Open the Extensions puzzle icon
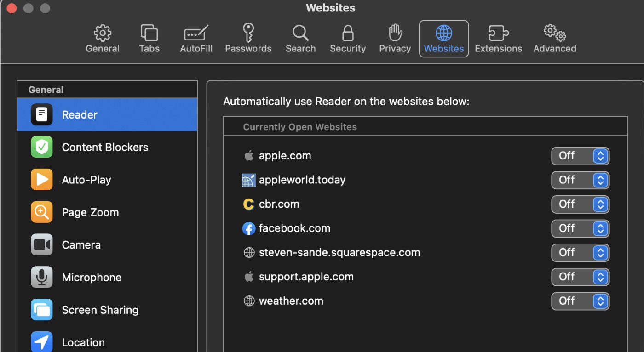The image size is (644, 352). point(498,33)
